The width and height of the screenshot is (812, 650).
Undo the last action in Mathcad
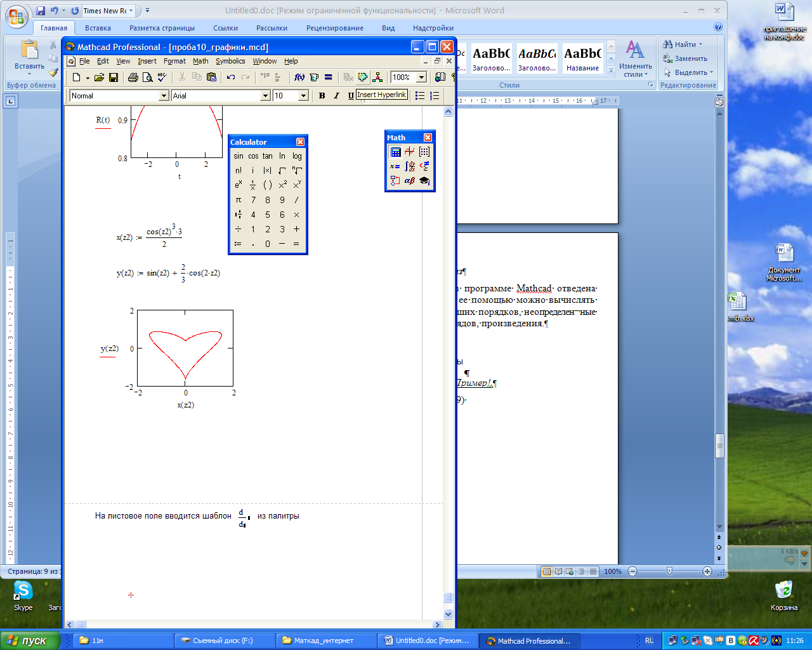click(231, 77)
